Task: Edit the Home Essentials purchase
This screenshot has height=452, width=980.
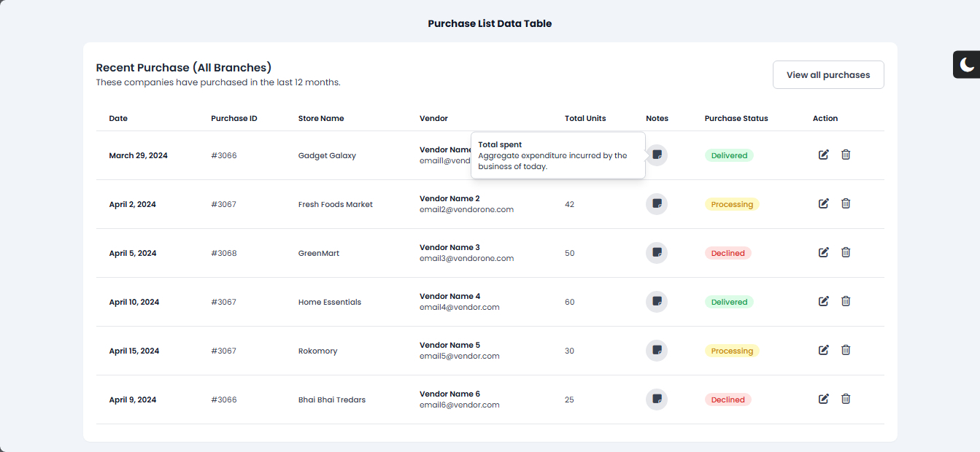Action: tap(823, 301)
